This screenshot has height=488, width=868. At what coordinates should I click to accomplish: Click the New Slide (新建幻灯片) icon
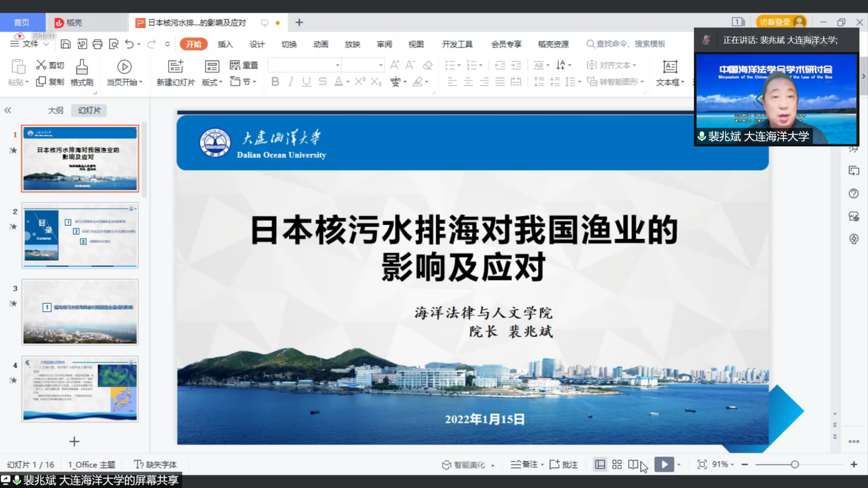[x=175, y=67]
